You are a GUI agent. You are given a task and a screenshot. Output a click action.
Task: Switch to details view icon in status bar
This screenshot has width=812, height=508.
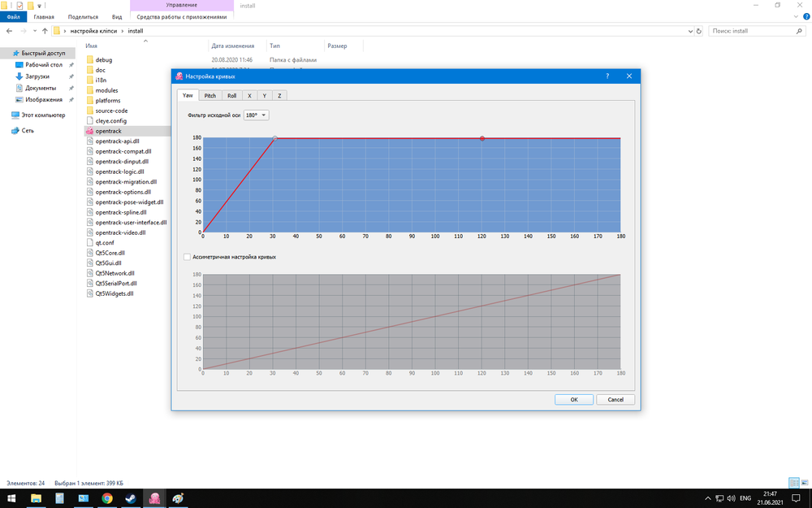793,483
